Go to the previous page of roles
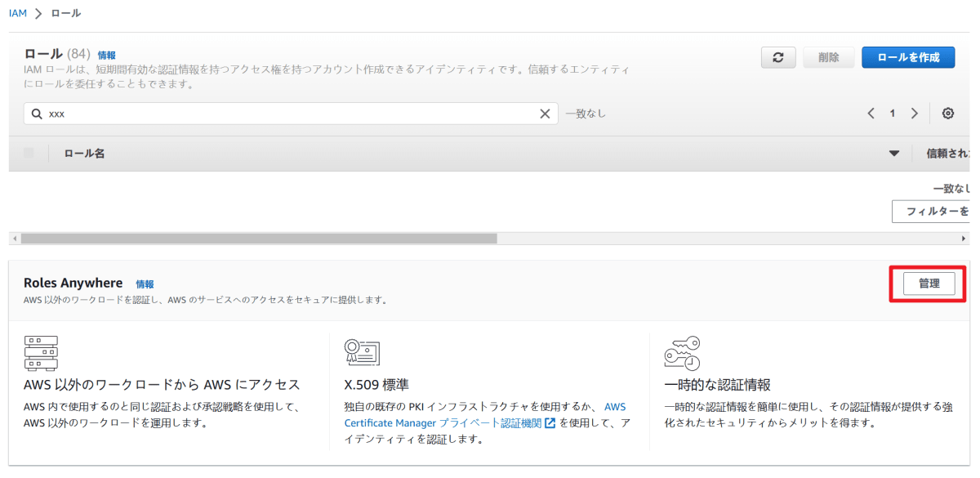This screenshot has width=980, height=478. (x=871, y=114)
